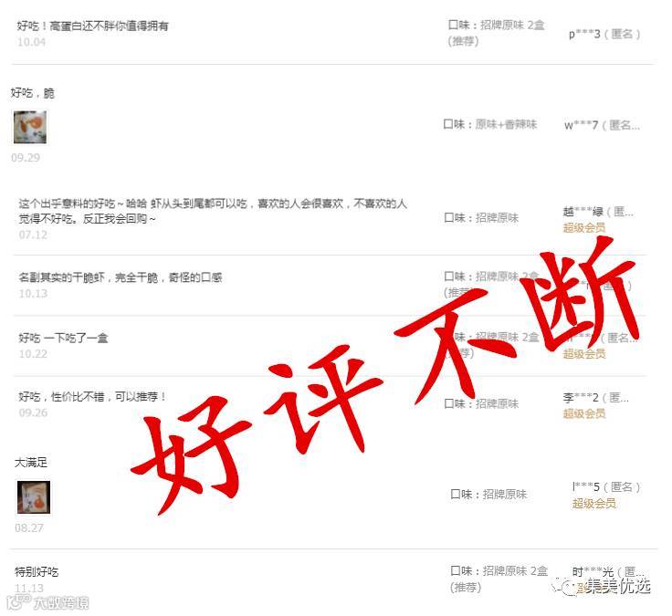The width and height of the screenshot is (672, 616).
Task: Click reviewer name l***5 (匿名)
Action: pyautogui.click(x=606, y=487)
